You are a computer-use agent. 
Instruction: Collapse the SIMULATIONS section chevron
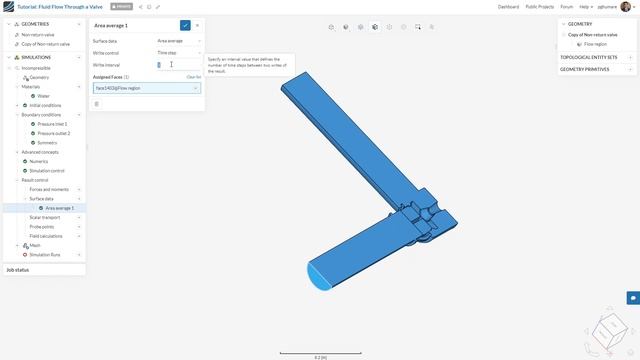click(9, 58)
